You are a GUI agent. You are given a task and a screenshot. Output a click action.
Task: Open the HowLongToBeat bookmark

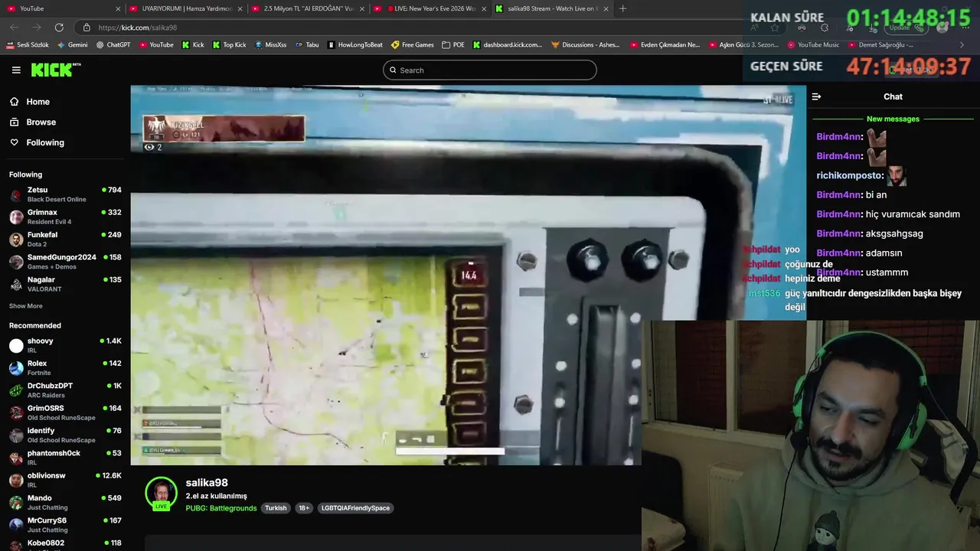354,45
